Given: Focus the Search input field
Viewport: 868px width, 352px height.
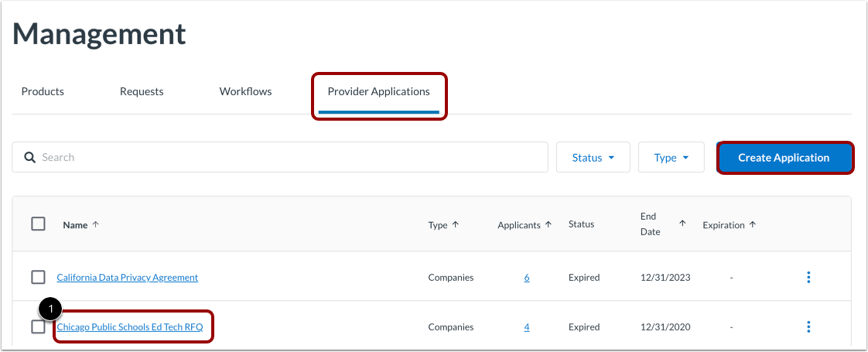Looking at the screenshot, I should coord(280,157).
